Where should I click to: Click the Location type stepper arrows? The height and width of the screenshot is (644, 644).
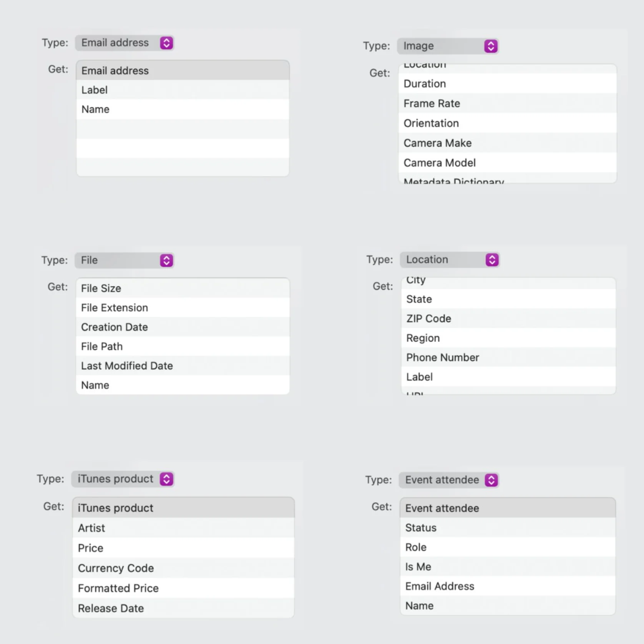(492, 260)
